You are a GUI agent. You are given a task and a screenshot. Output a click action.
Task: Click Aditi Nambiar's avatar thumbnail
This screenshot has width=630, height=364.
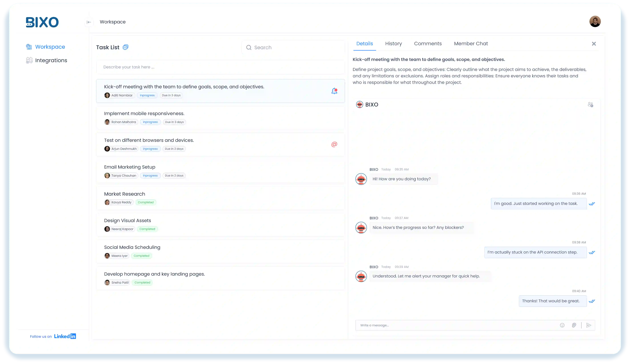107,95
